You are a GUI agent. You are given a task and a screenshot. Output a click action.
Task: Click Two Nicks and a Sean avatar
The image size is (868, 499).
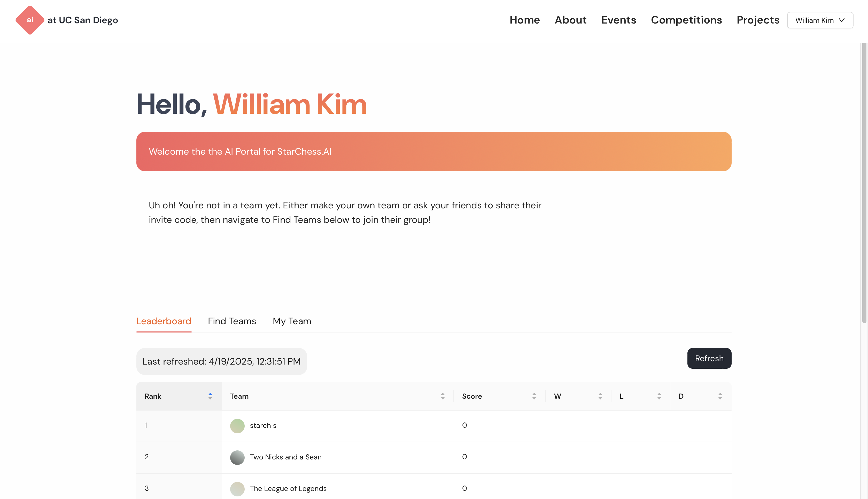click(237, 457)
